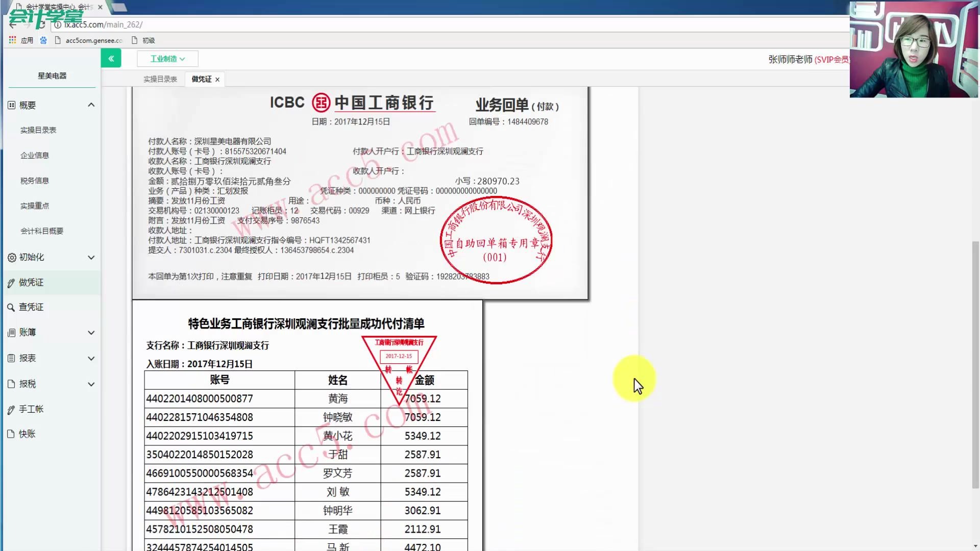Expand the 报表 section chevron

[91, 358]
